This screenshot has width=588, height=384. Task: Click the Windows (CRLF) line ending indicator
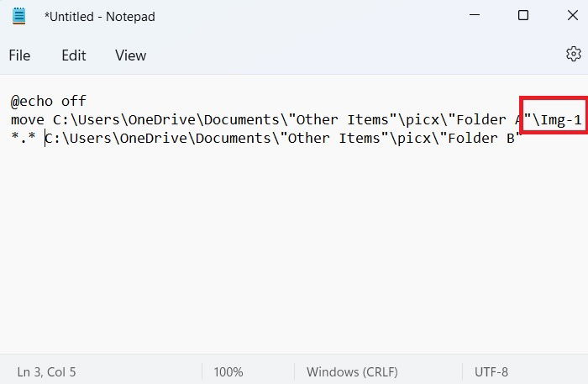[352, 372]
